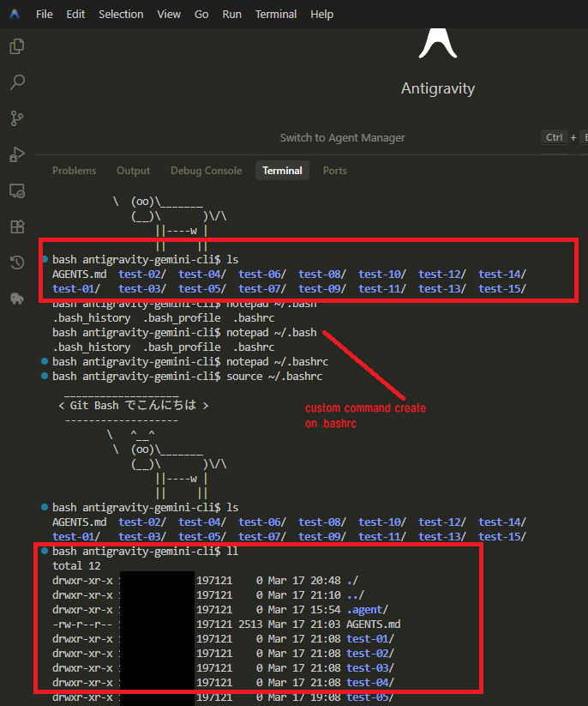588x706 pixels.
Task: Switch to the Problems panel tab
Action: [x=75, y=171]
